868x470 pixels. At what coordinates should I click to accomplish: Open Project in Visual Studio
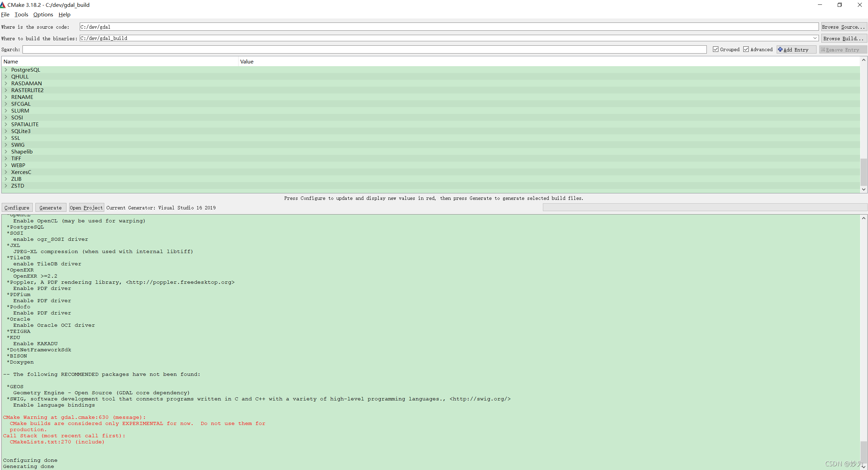point(85,207)
